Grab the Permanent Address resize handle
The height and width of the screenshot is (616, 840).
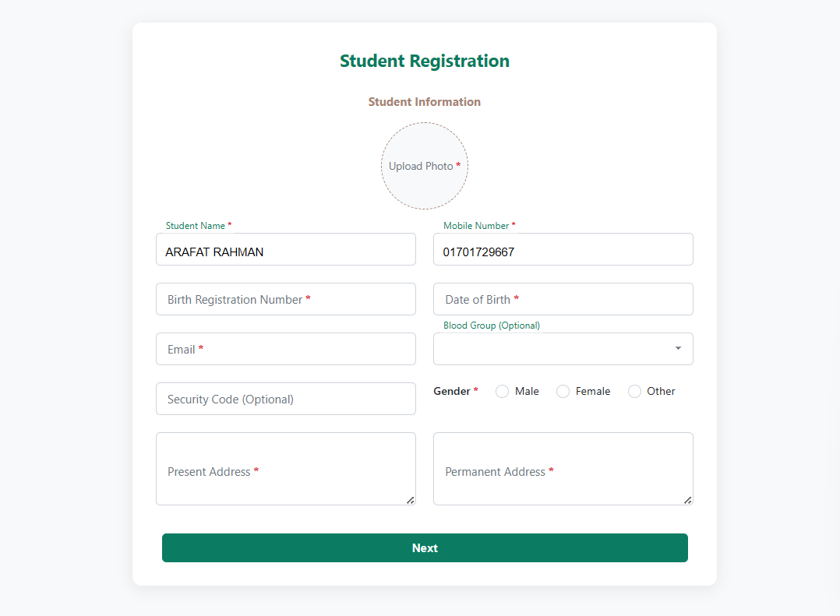click(x=688, y=500)
